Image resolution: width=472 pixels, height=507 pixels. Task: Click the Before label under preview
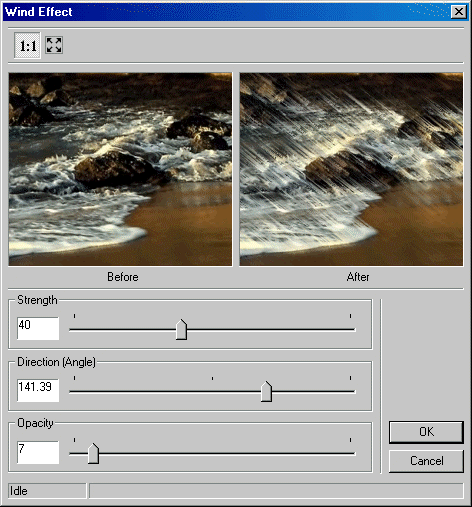tap(123, 277)
